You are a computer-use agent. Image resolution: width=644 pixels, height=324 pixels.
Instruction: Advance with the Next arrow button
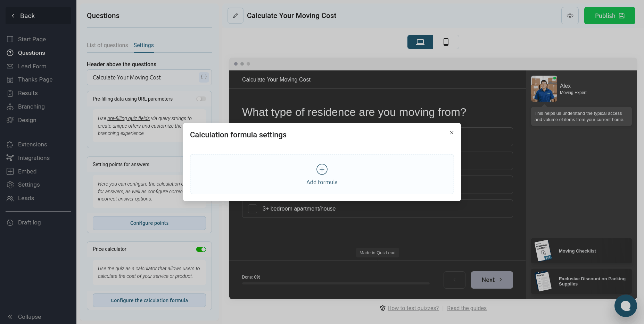(492, 280)
